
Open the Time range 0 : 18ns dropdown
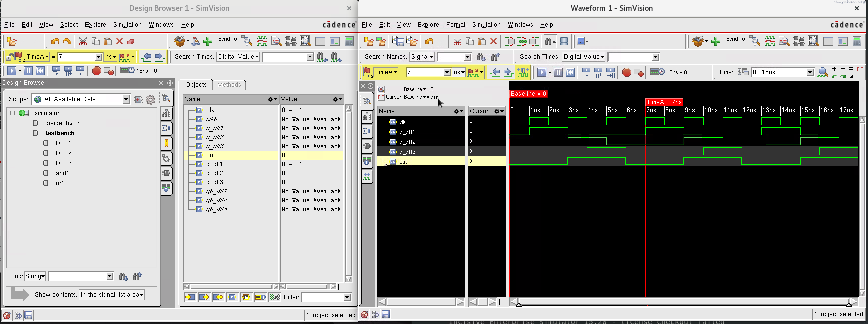click(810, 72)
